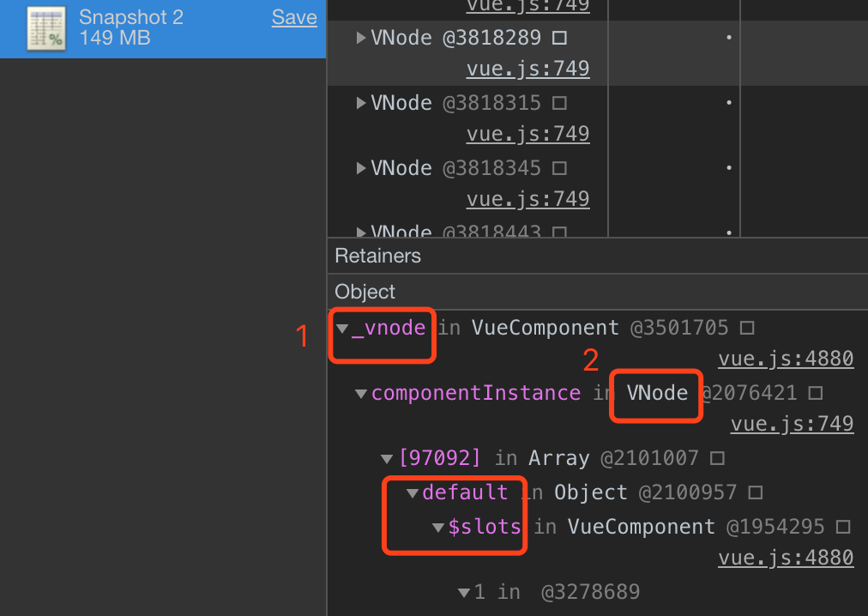This screenshot has height=616, width=868.
Task: Click the square icon beside VNode @3818289
Action: point(560,38)
